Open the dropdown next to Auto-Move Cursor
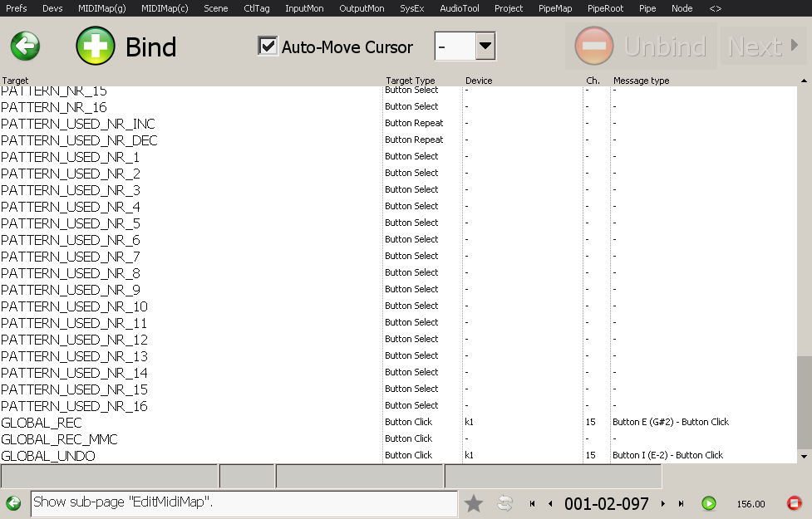Screen dimensions: 812x519 tap(485, 47)
